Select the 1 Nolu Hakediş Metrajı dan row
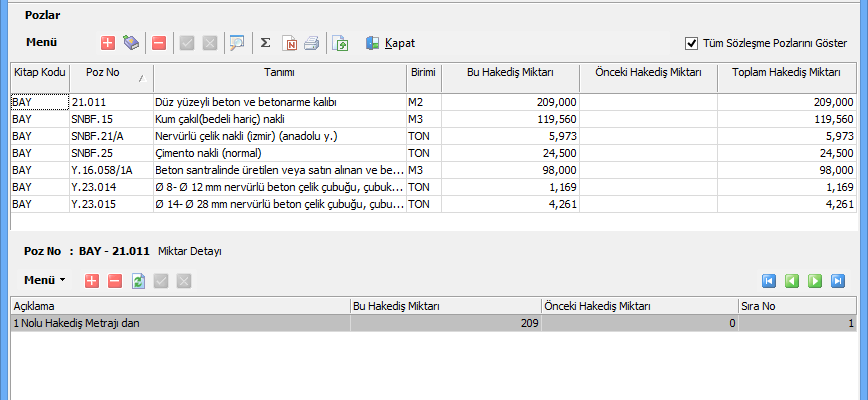The image size is (868, 400). [x=180, y=323]
